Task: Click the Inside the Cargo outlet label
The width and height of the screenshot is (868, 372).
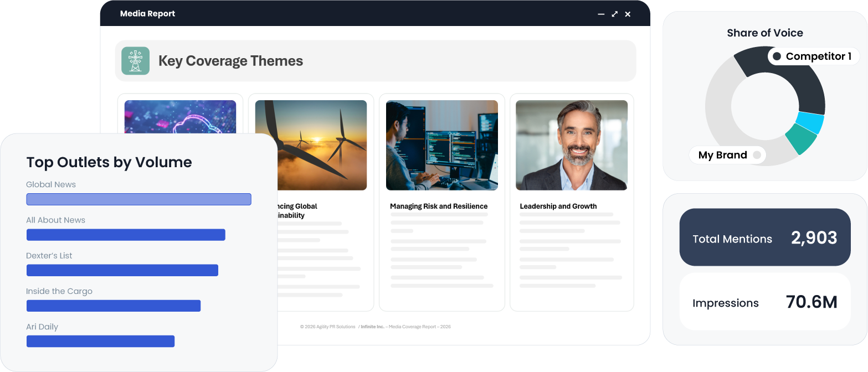Action: click(x=59, y=291)
